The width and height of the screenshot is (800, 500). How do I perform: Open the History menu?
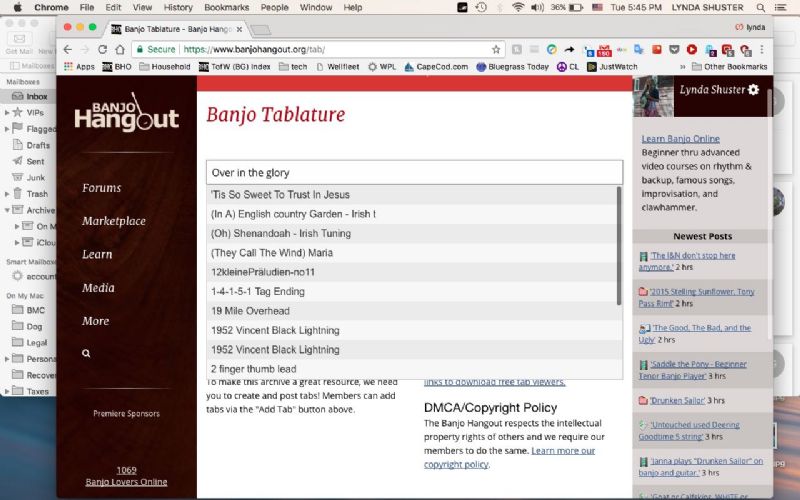pyautogui.click(x=178, y=8)
